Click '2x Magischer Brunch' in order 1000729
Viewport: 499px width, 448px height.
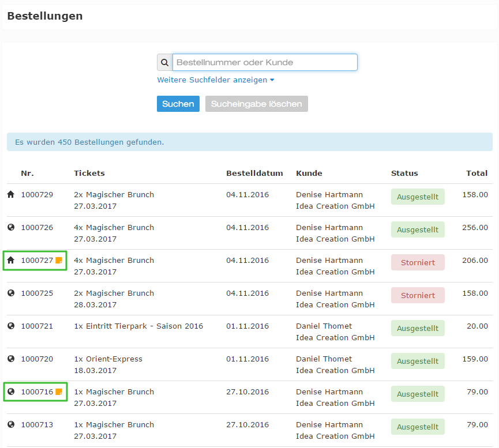click(x=114, y=194)
